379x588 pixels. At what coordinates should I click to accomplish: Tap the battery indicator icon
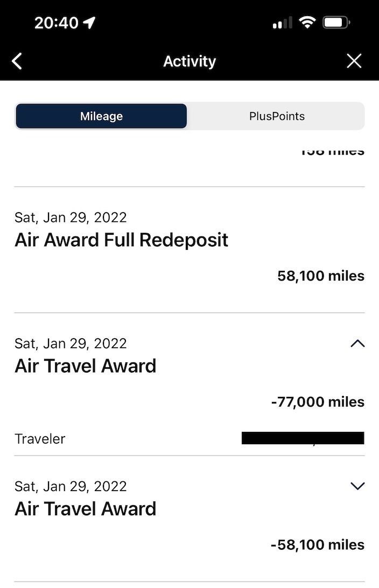pos(336,23)
